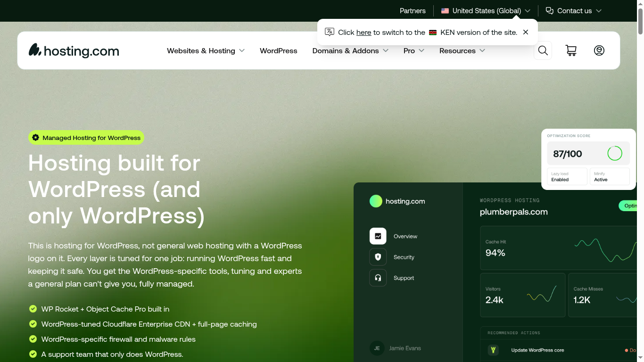The width and height of the screenshot is (644, 362).
Task: Click the hosting.com logo in header
Action: 74,50
